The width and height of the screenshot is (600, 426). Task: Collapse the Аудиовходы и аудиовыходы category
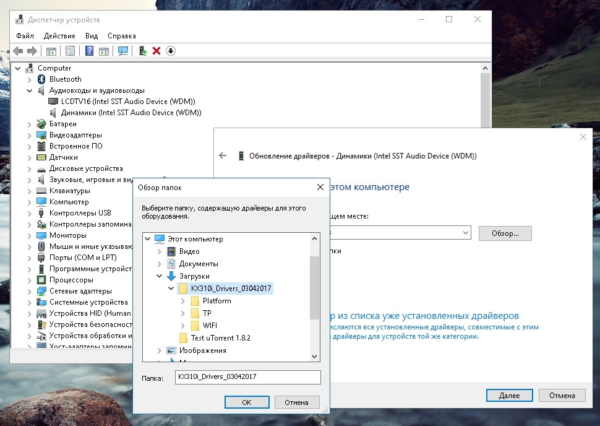point(30,90)
